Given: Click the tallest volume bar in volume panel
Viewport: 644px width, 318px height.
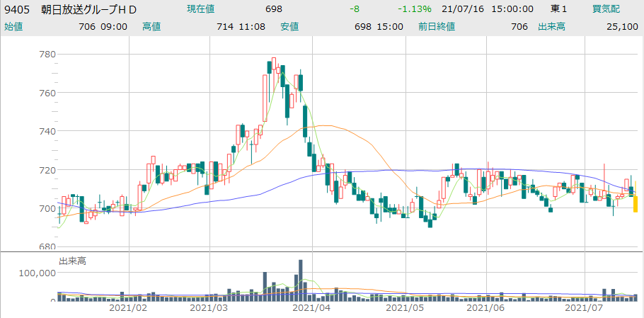Looking at the screenshot, I should (x=300, y=280).
